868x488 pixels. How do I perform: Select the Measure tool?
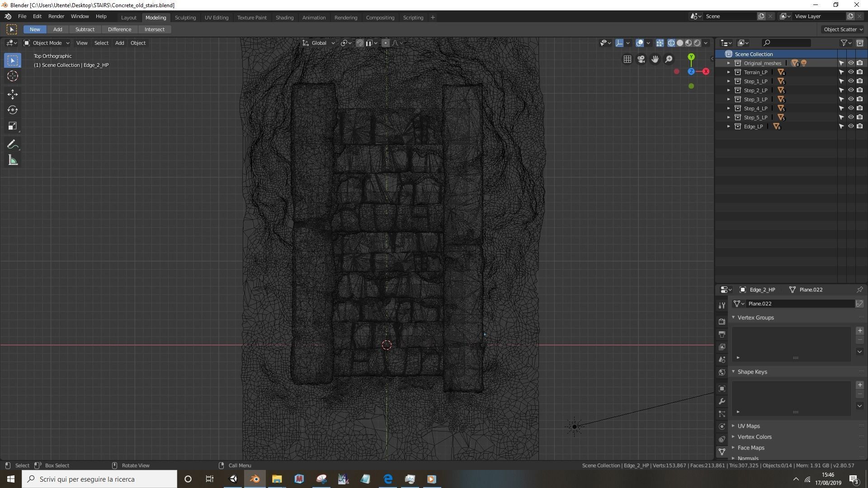(13, 160)
